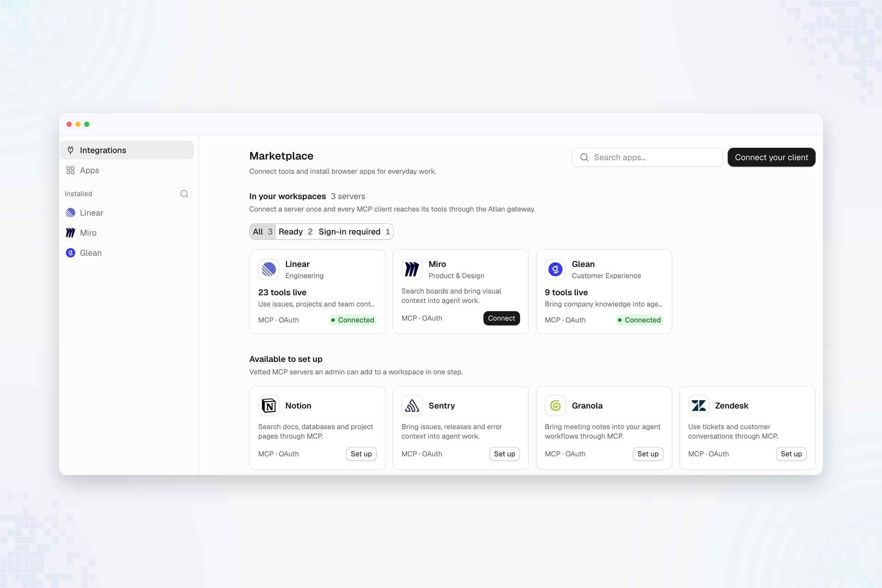Click the Miro logo in Installed list
The width and height of the screenshot is (882, 588).
[71, 233]
